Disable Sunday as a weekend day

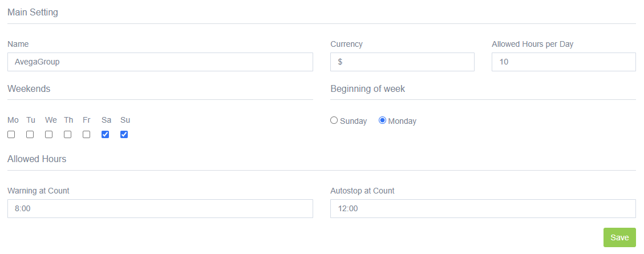(124, 135)
